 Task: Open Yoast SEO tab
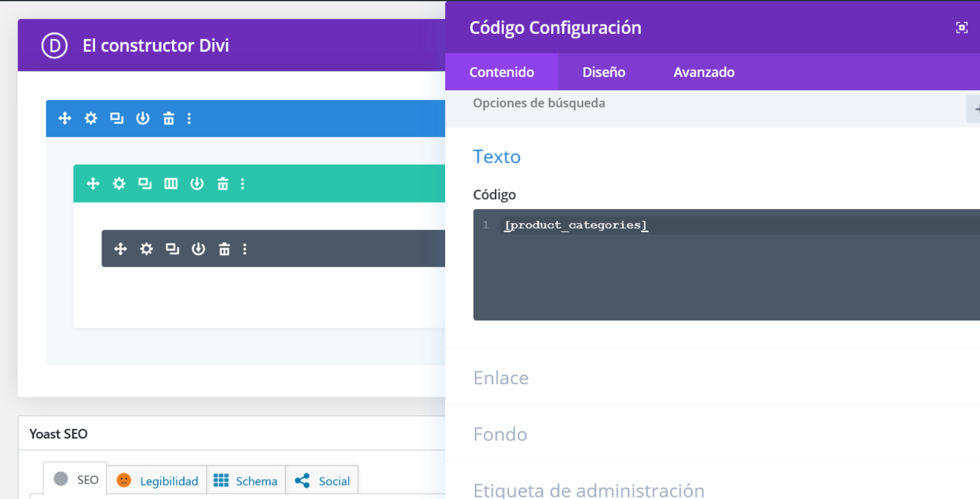(75, 479)
